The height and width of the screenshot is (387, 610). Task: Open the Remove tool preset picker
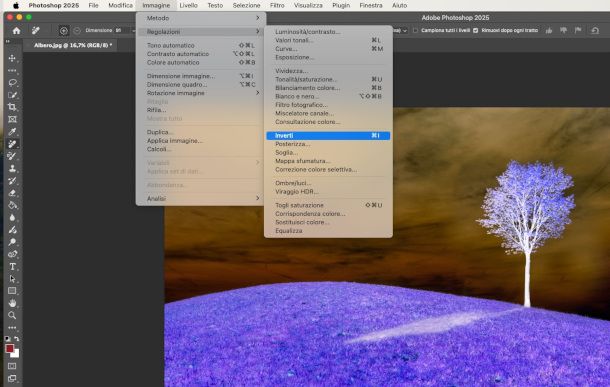pos(36,30)
